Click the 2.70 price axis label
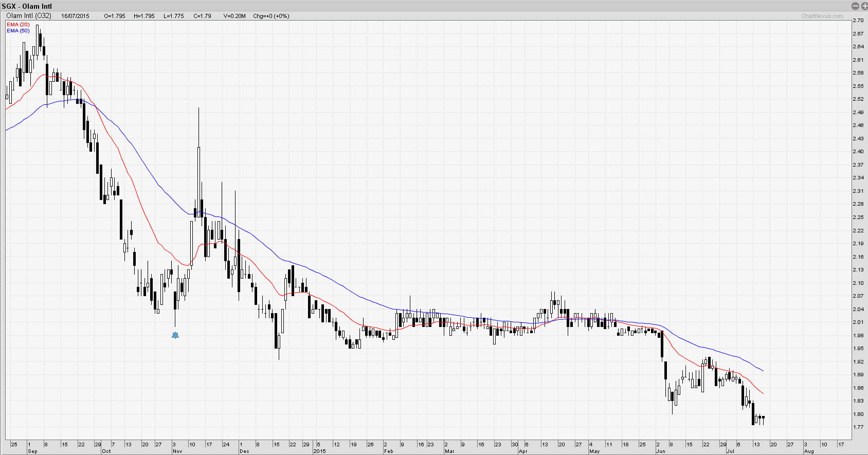Viewport: 868px width, 455px height. 858,21
